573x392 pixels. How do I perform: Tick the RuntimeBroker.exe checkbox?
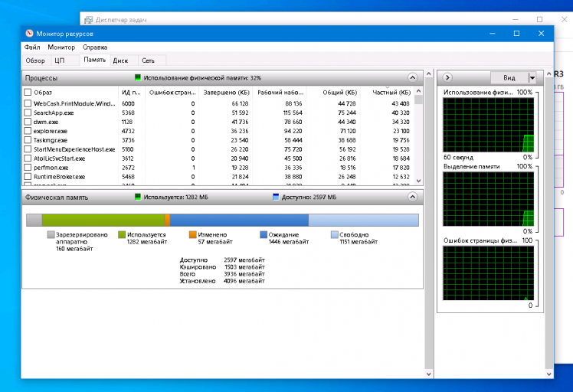tap(28, 176)
